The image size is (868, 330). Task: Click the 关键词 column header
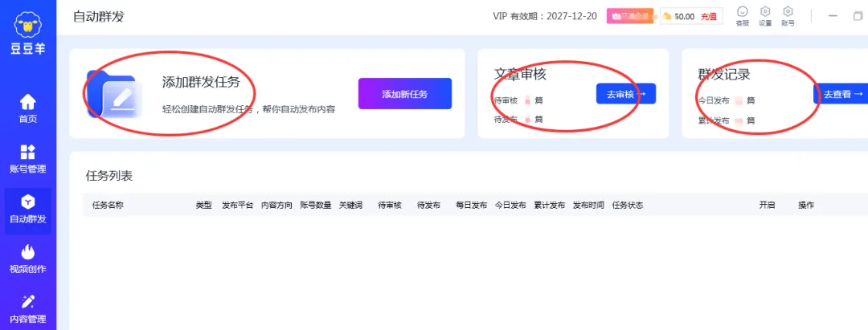pos(350,205)
